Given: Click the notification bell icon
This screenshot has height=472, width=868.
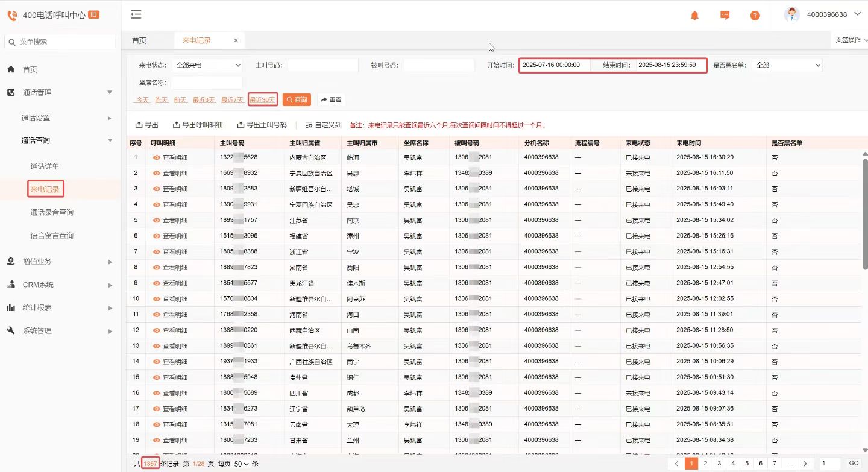Looking at the screenshot, I should coord(694,16).
